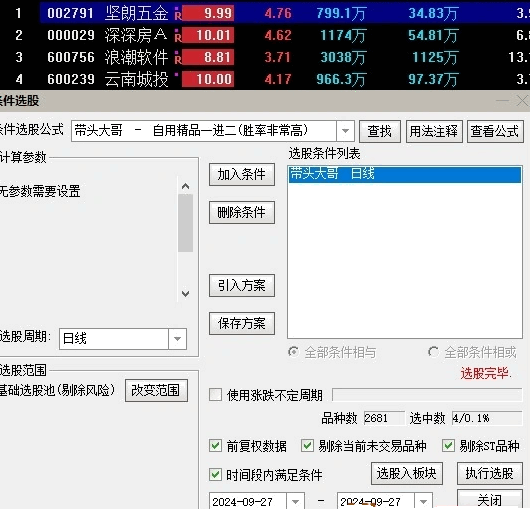This screenshot has width=530, height=509.
Task: Open 用法注释 usage notes
Action: (434, 131)
